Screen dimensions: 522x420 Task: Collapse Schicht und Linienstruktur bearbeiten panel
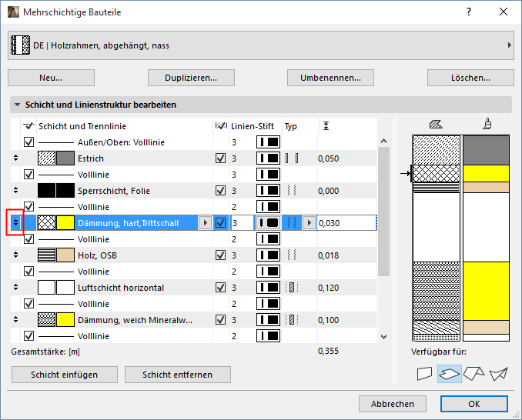17,105
